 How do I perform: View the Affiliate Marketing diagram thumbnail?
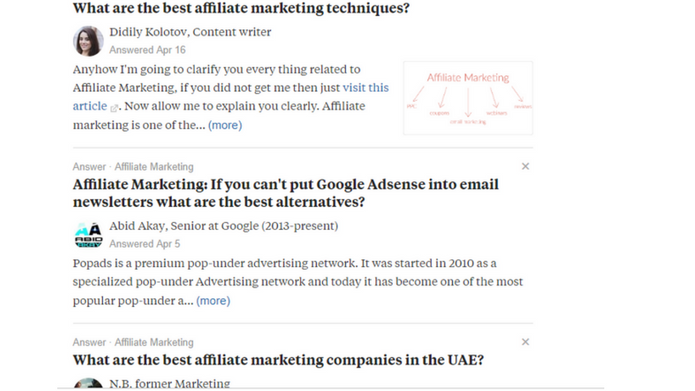coord(468,98)
